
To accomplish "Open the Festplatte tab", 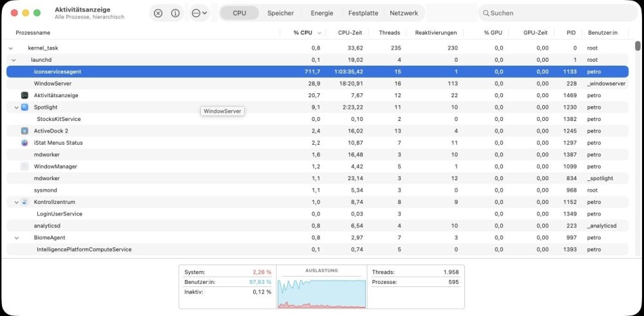I will (363, 13).
